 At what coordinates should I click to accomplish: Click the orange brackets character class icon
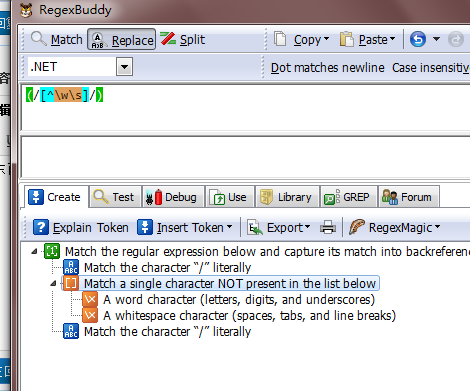click(x=71, y=284)
